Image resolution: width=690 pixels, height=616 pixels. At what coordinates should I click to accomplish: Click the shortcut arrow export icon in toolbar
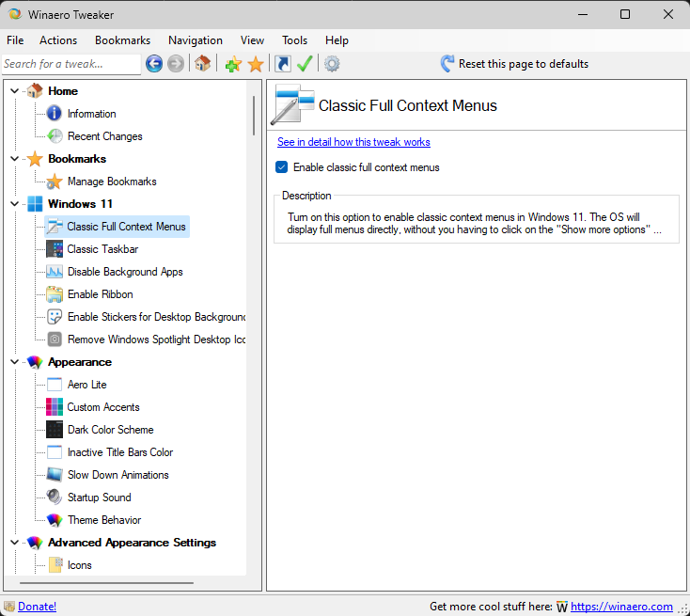(x=283, y=64)
